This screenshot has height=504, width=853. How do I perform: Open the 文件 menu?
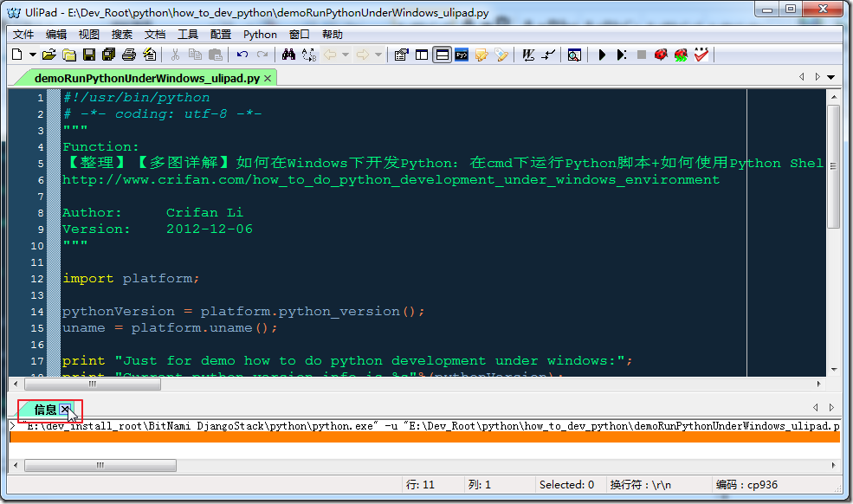coord(23,35)
